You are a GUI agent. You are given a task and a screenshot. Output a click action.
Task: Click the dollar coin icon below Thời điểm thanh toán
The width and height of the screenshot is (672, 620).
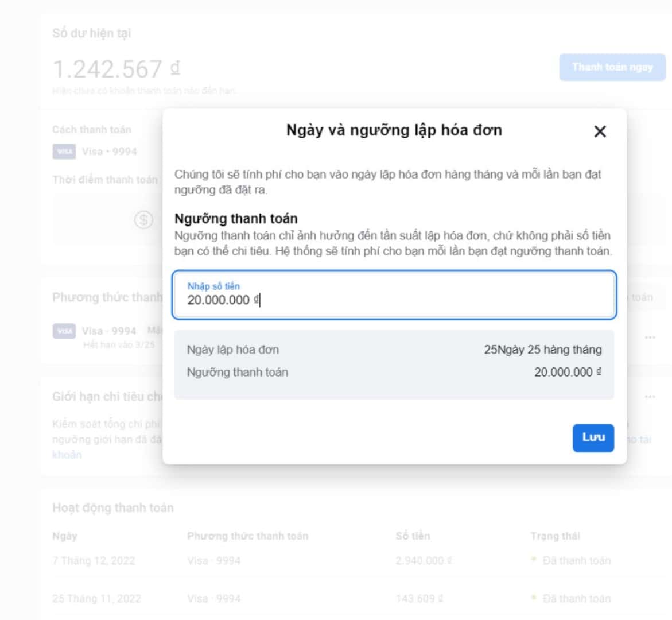pyautogui.click(x=143, y=219)
